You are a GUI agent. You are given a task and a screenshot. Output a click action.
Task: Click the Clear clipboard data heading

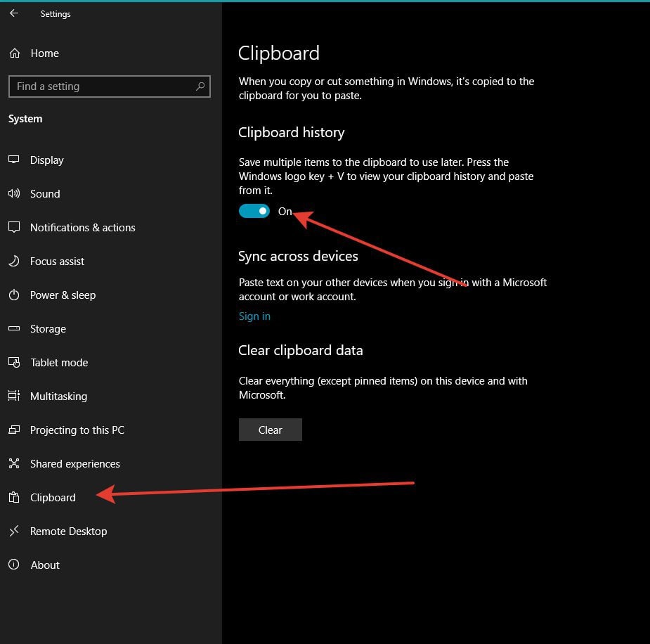click(x=300, y=350)
